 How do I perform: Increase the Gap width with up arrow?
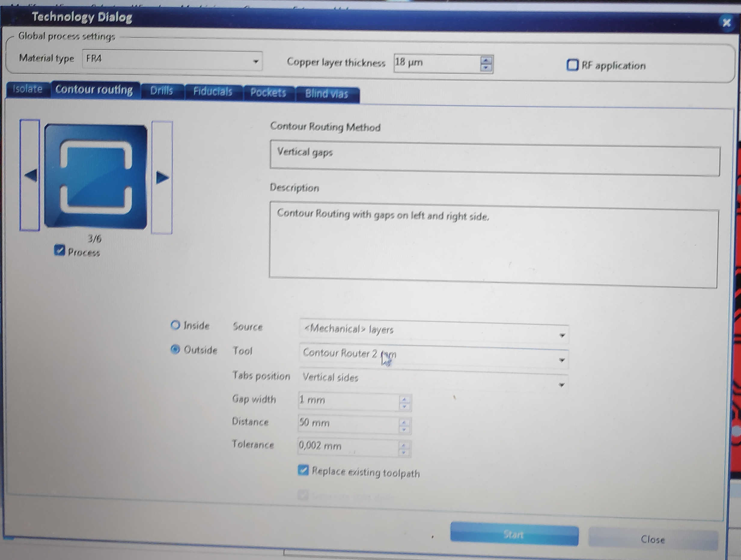tap(404, 399)
